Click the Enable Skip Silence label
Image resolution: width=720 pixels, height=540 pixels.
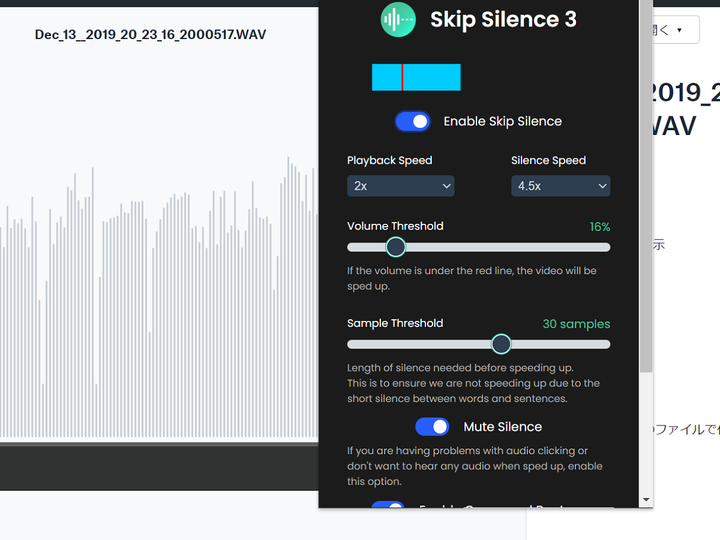click(502, 121)
